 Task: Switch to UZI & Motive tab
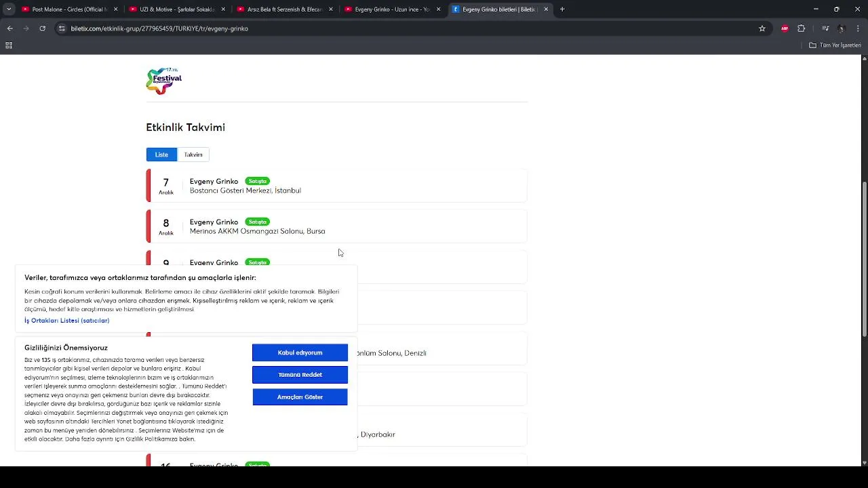coord(177,9)
